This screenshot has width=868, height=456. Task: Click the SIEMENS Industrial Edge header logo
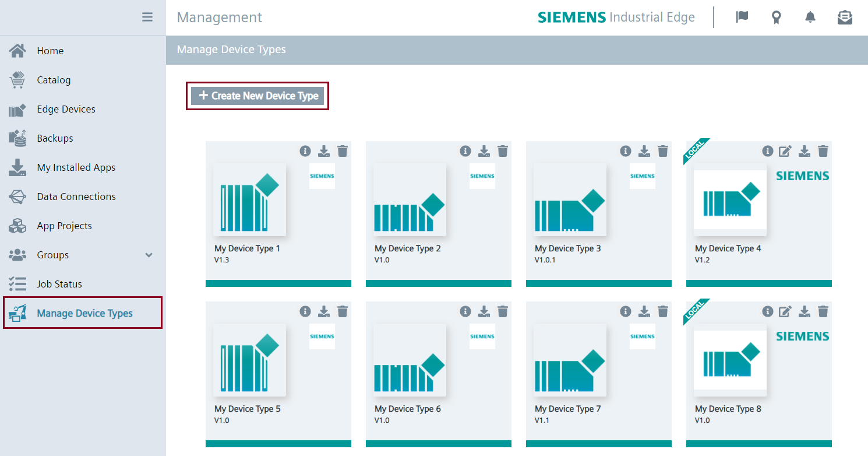tap(616, 17)
